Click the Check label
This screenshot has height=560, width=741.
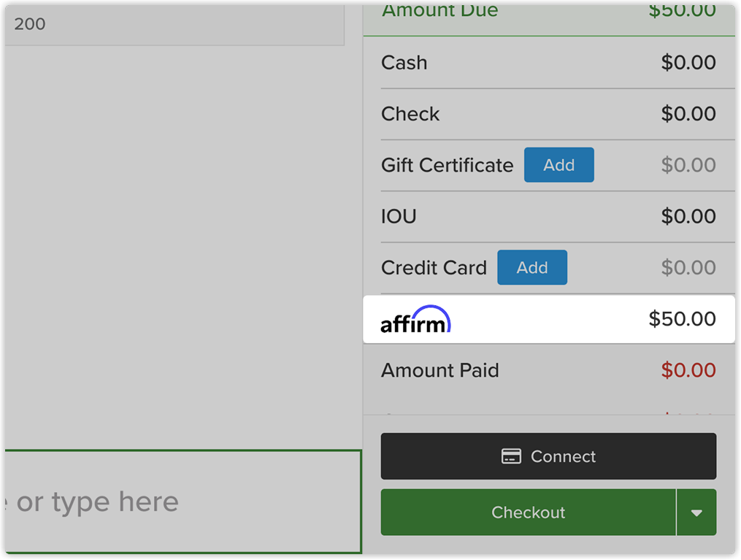(410, 114)
